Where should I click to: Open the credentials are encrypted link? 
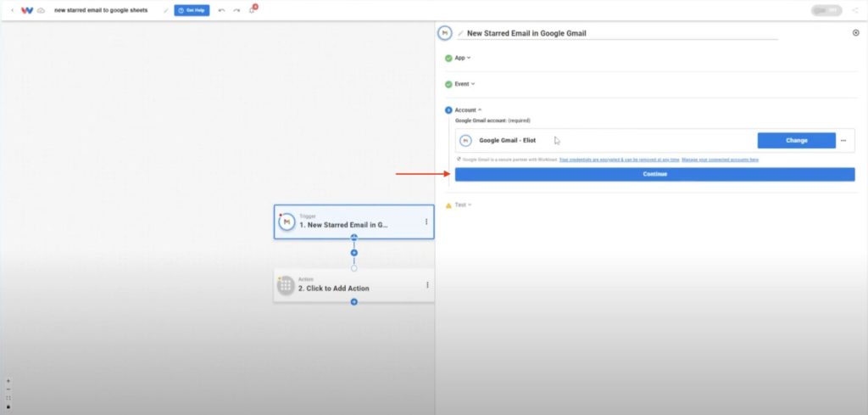(x=619, y=160)
